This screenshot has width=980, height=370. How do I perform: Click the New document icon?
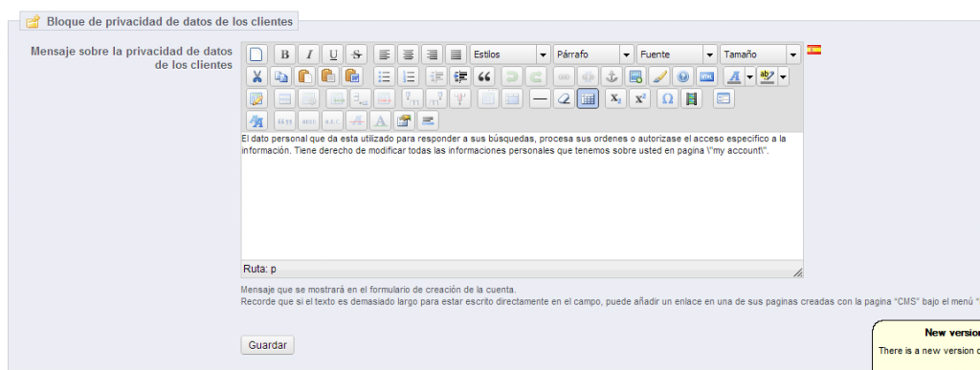(x=256, y=54)
